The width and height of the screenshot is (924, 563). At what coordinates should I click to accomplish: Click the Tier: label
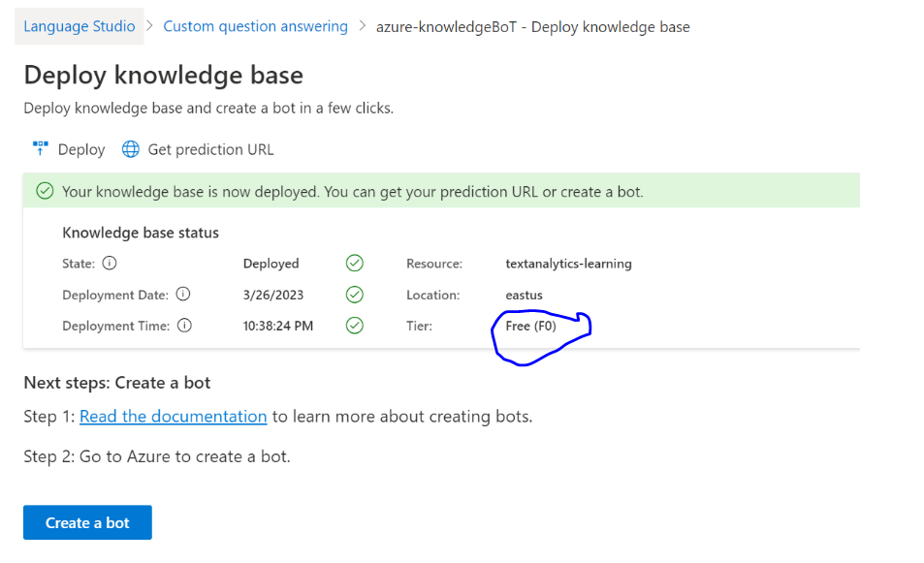(419, 326)
